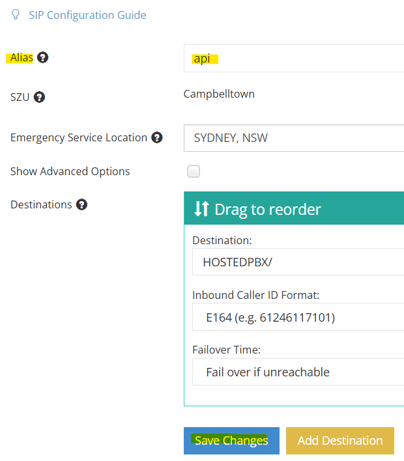Viewport: 404px width, 461px height.
Task: Click the help icon next to Destinations
Action: [82, 204]
